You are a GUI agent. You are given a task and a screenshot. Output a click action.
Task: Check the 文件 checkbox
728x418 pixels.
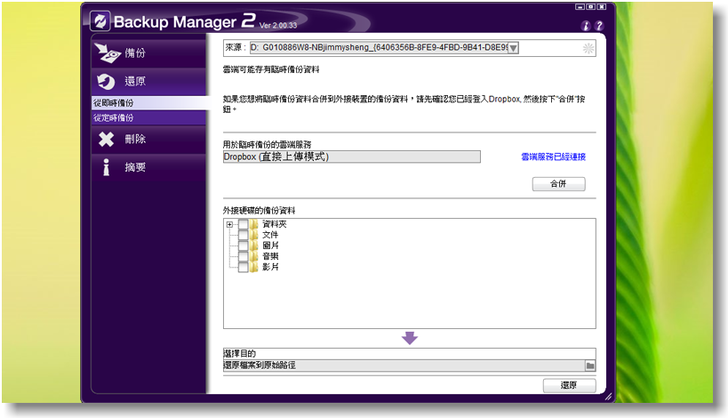[243, 235]
